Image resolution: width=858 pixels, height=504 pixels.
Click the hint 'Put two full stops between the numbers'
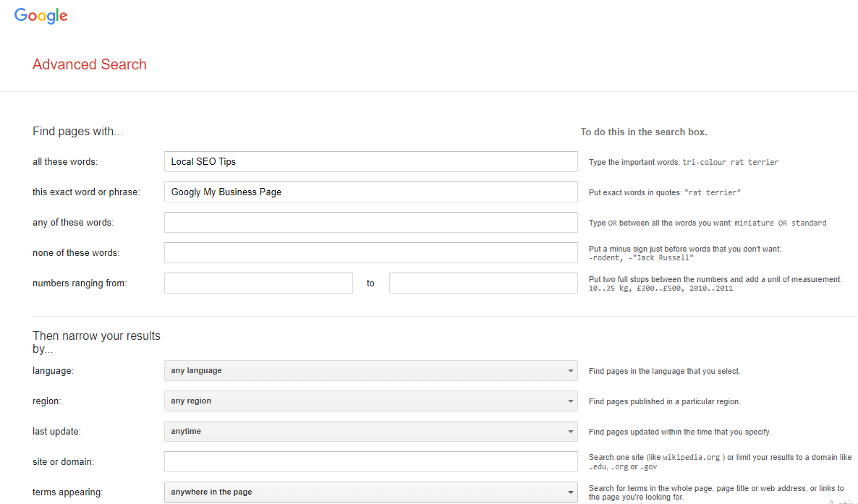715,283
